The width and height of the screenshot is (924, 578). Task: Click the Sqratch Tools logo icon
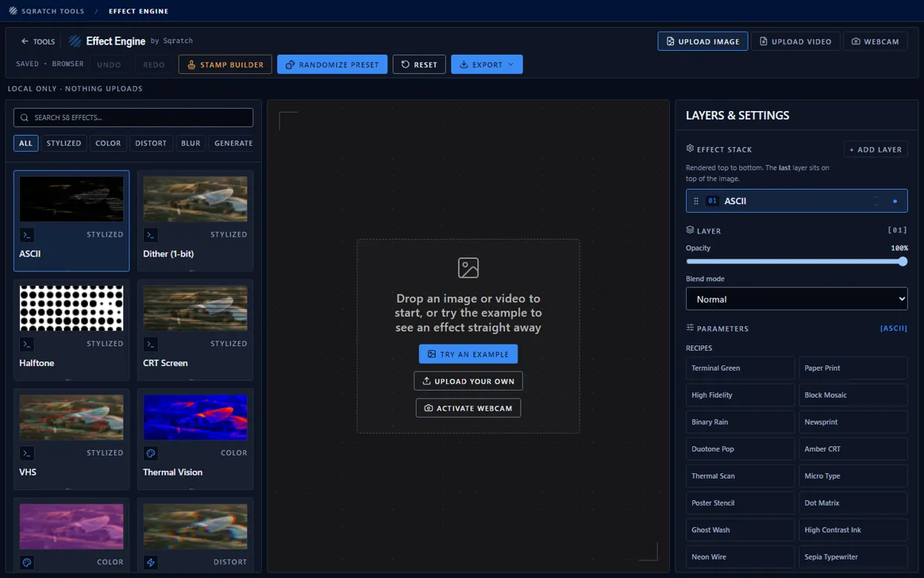(13, 11)
